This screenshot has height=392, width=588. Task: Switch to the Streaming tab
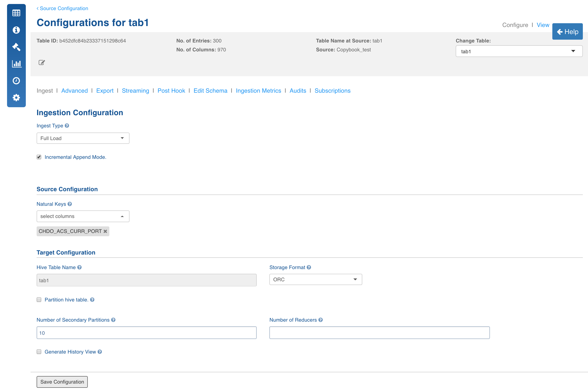point(135,91)
